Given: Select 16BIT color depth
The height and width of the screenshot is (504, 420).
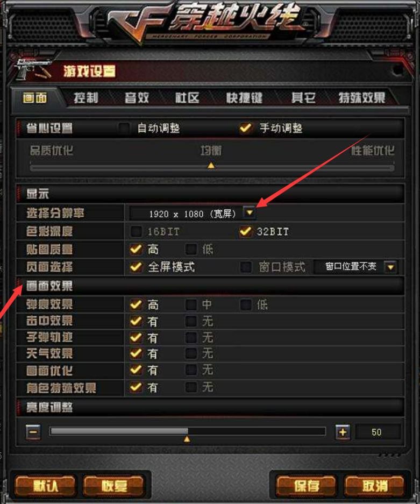Looking at the screenshot, I should coord(136,231).
